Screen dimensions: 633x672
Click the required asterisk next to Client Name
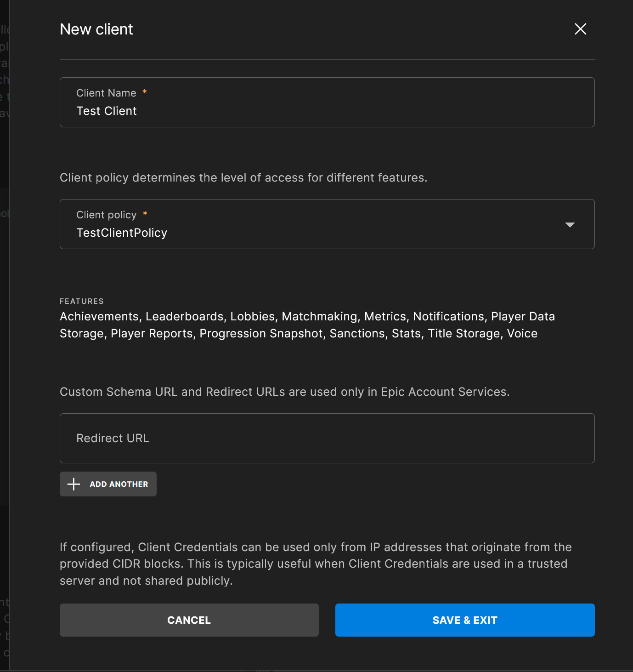click(145, 92)
